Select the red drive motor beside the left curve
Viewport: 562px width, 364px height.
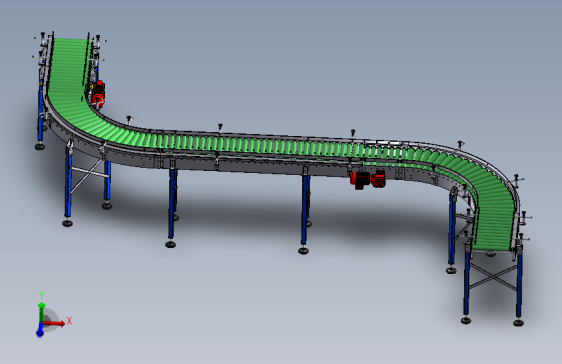point(98,94)
